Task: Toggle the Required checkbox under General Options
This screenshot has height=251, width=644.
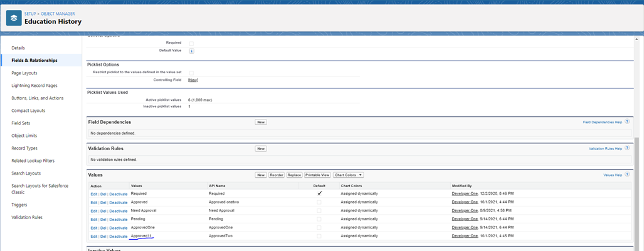Action: tap(191, 43)
